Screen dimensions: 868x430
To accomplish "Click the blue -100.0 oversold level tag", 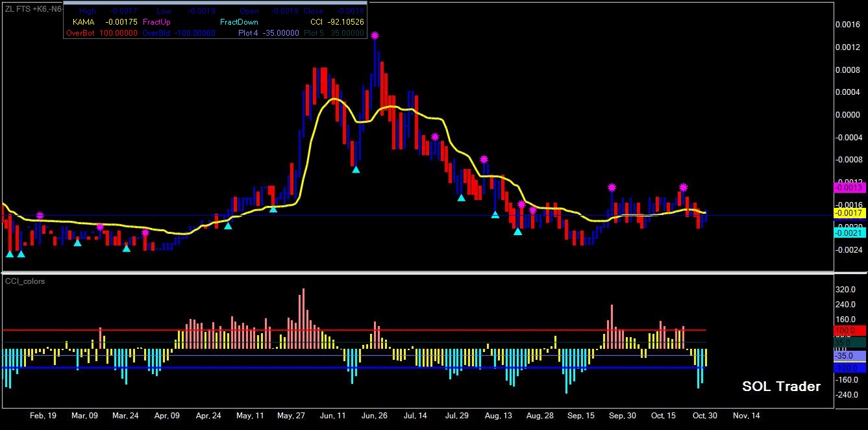I will pyautogui.click(x=849, y=368).
